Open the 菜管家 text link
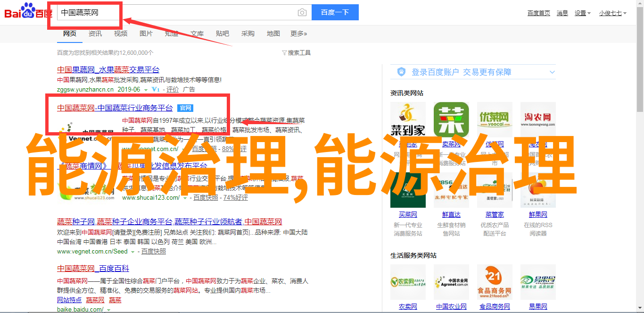This screenshot has height=313, width=644. click(495, 214)
